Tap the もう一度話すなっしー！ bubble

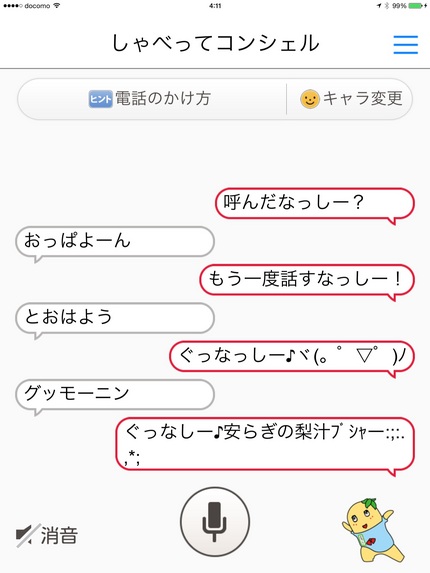tap(307, 282)
